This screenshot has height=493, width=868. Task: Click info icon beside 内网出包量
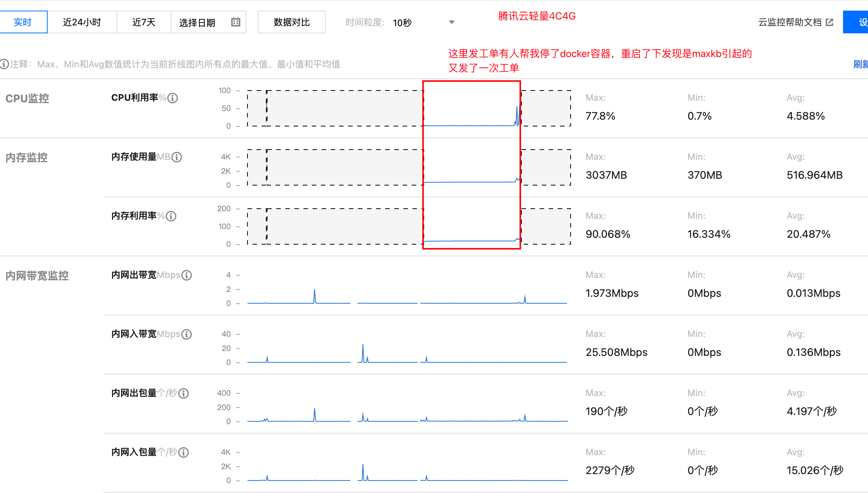184,393
